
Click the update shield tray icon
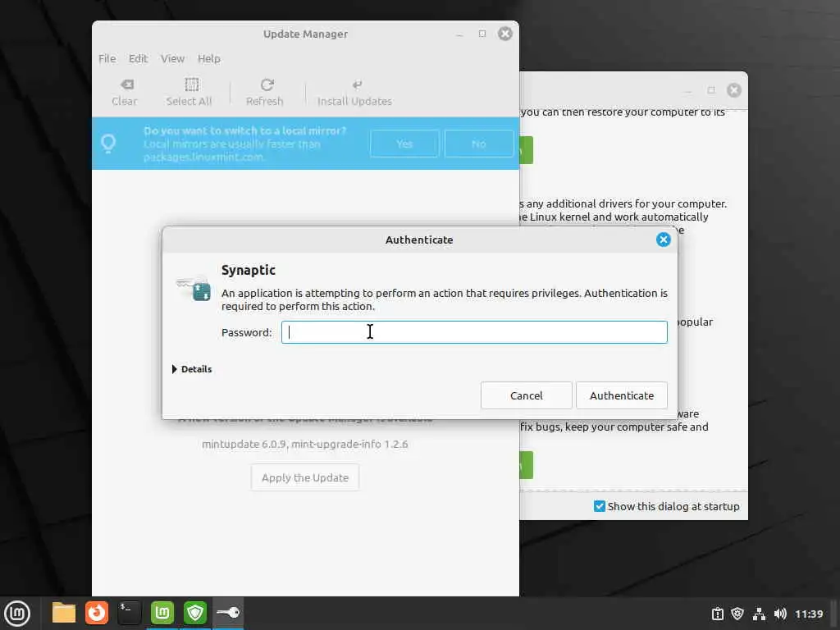[x=737, y=614]
